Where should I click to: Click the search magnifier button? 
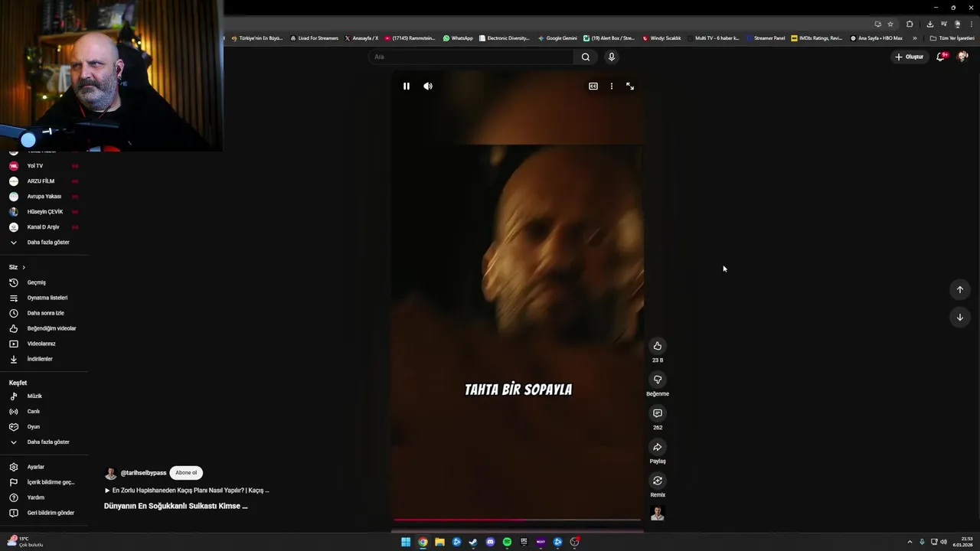pos(586,57)
